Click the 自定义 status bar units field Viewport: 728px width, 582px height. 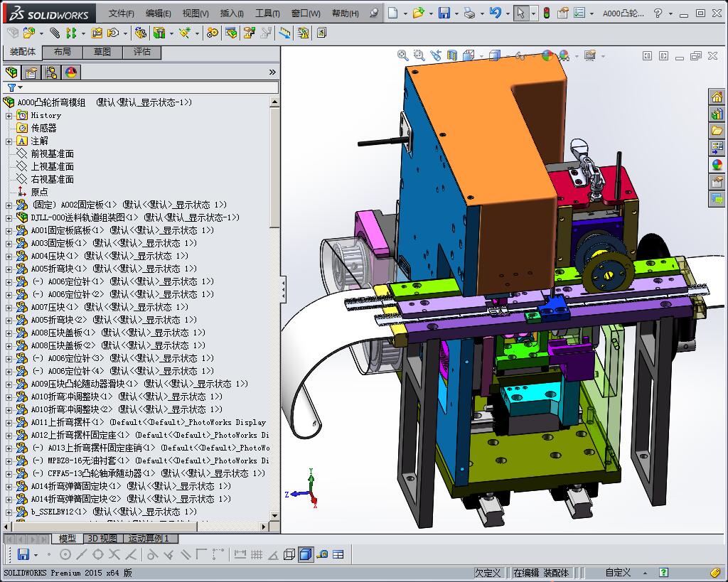618,573
